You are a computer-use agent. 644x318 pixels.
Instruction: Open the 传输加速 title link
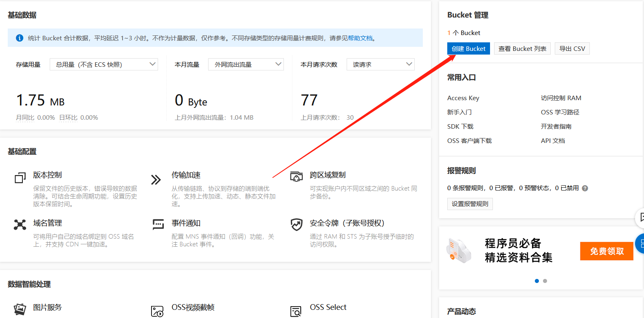[186, 175]
